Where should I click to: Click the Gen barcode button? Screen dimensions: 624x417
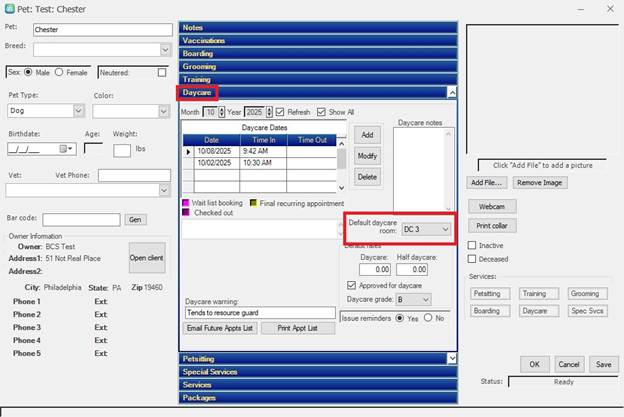136,219
